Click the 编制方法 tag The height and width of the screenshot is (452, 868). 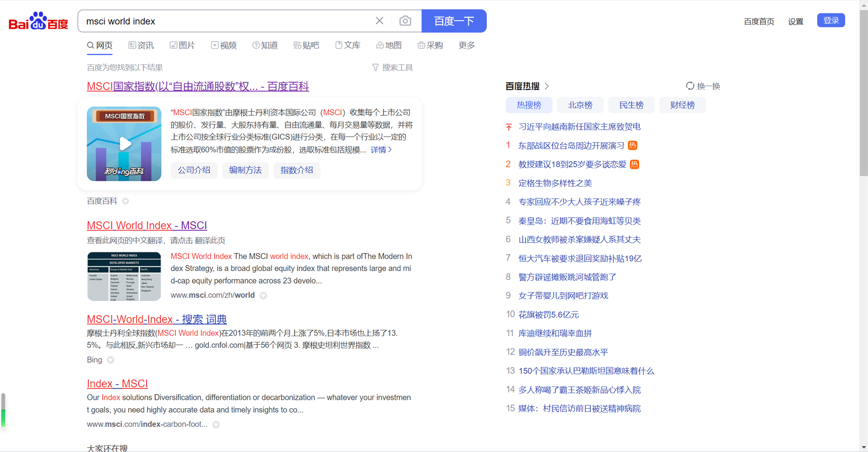246,170
